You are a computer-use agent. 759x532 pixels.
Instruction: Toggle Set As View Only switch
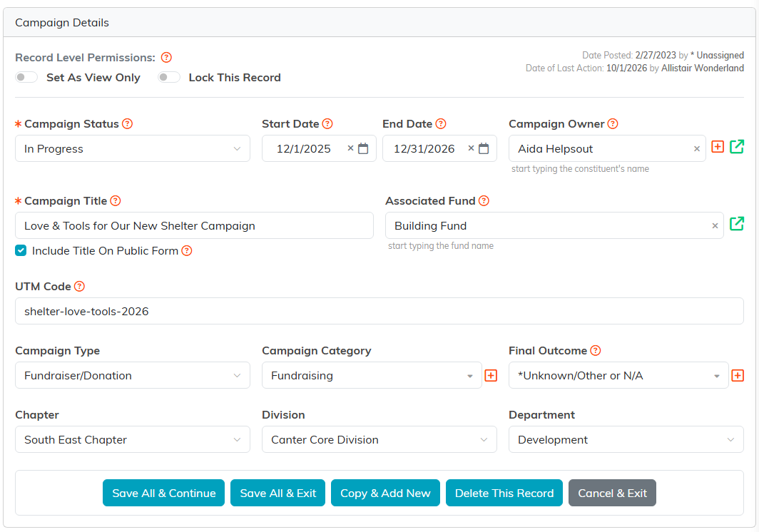[x=26, y=78]
